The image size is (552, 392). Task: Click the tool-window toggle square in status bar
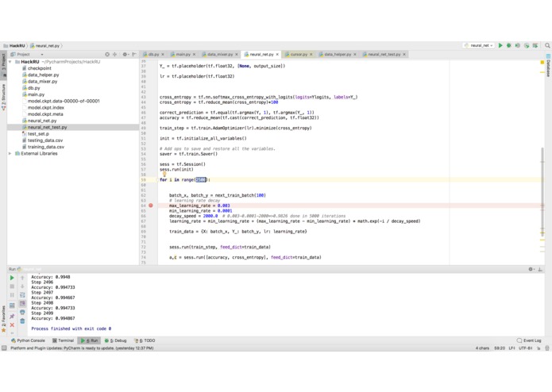point(4,348)
